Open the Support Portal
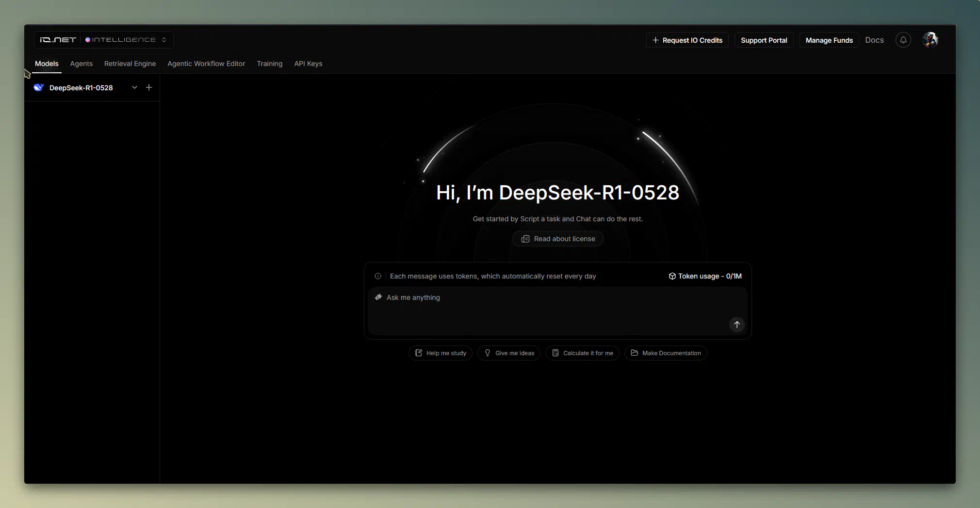Image resolution: width=980 pixels, height=508 pixels. click(764, 40)
